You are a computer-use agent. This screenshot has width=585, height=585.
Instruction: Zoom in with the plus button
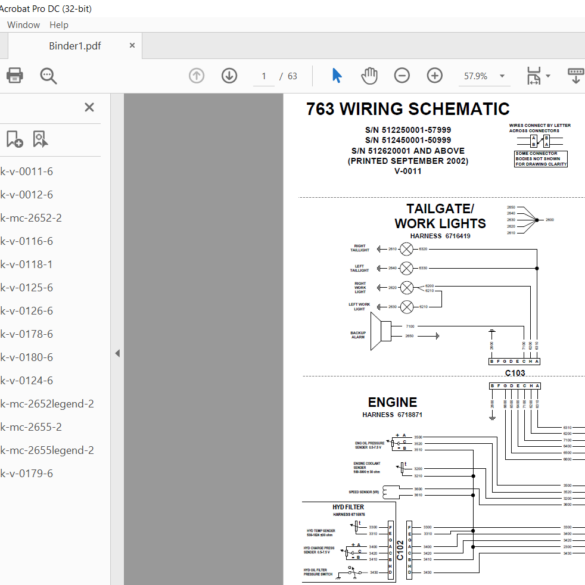[435, 76]
